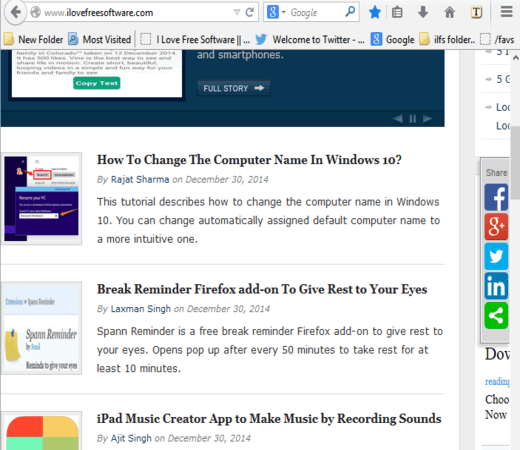Open iPad Music Creator App article
Screen dimensions: 520x450
pos(269,418)
